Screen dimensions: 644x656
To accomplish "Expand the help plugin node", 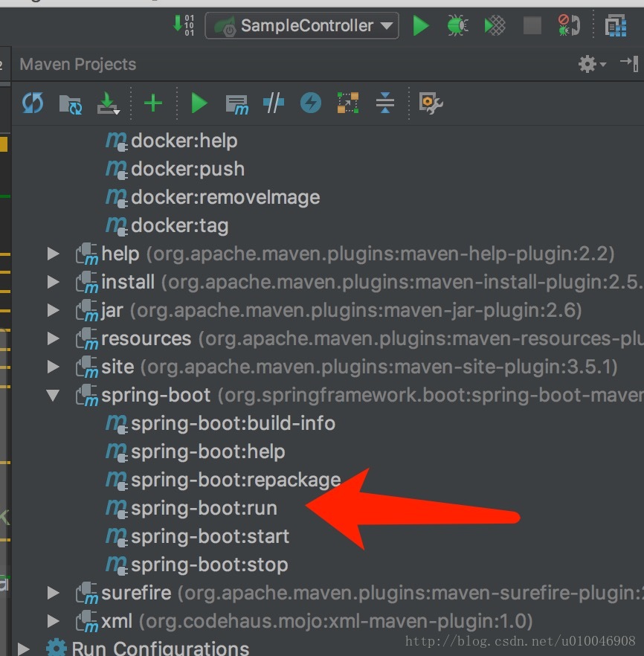I will [53, 254].
